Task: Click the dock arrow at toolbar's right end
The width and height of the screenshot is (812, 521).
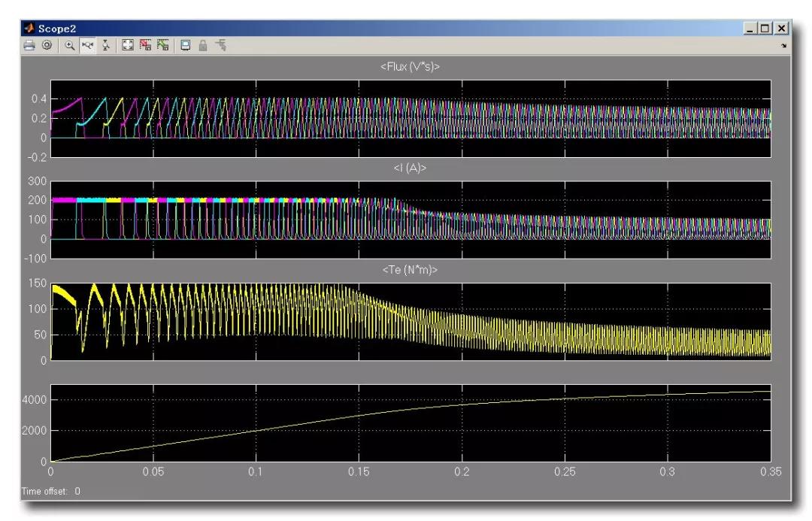Action: pos(784,46)
